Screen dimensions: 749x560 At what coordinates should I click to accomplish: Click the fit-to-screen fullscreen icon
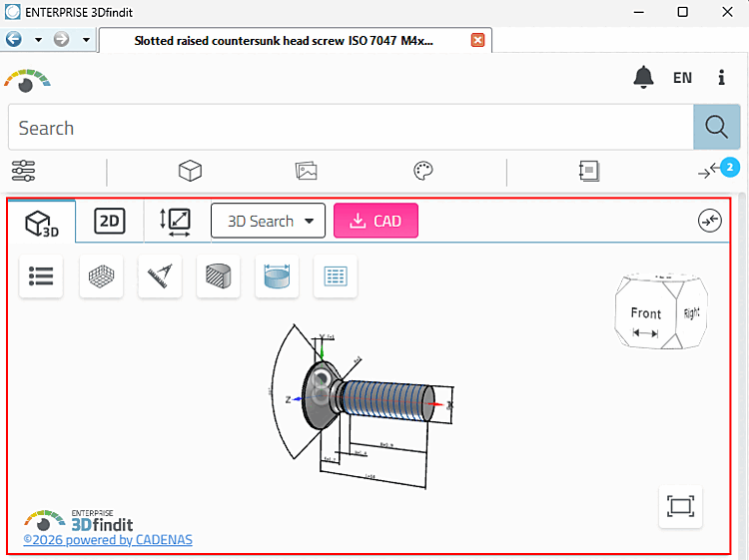[x=681, y=506]
